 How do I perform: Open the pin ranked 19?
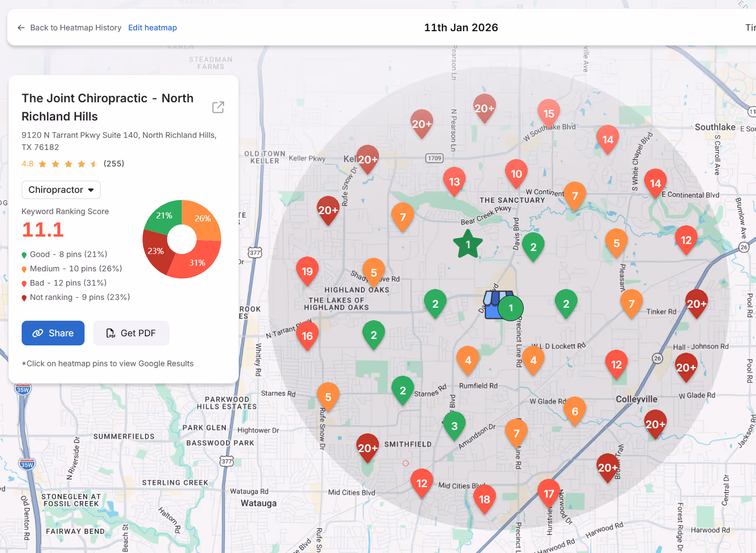[307, 271]
